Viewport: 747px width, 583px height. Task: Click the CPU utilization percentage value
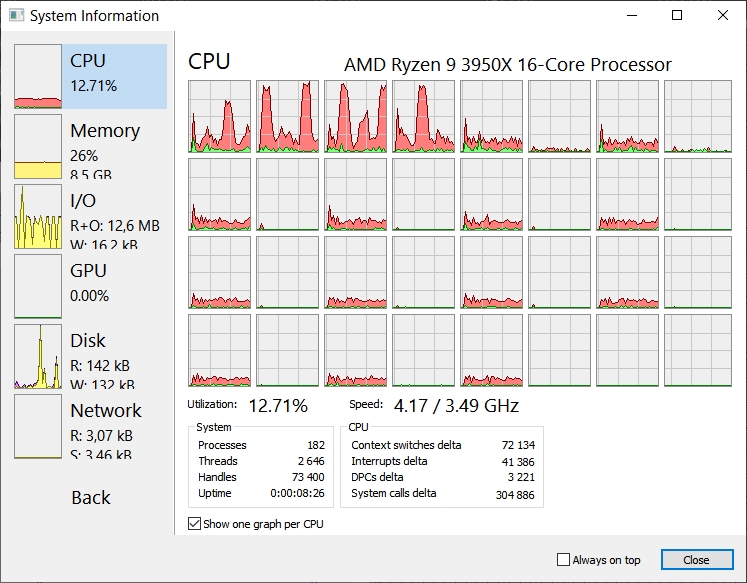click(x=278, y=405)
